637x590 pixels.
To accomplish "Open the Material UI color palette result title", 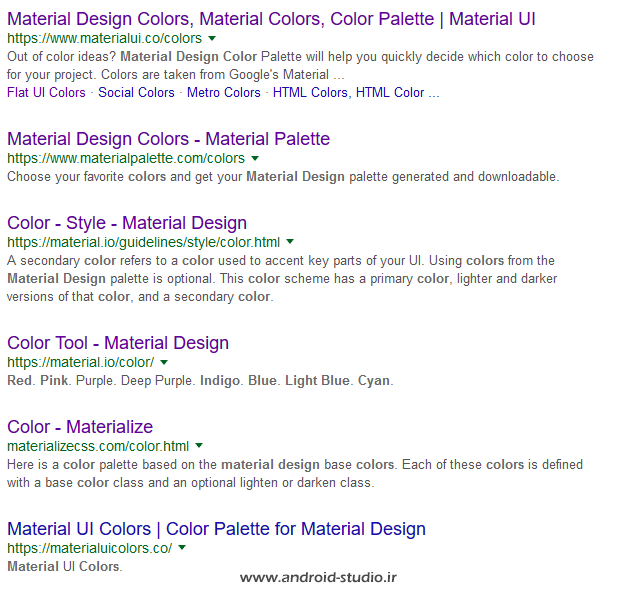I will point(271,19).
